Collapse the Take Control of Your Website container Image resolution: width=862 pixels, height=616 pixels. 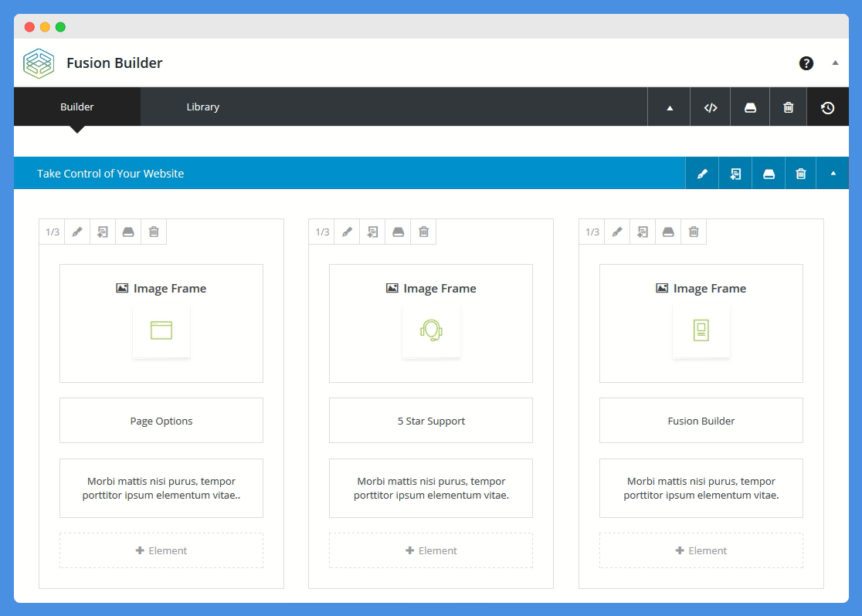pos(833,174)
